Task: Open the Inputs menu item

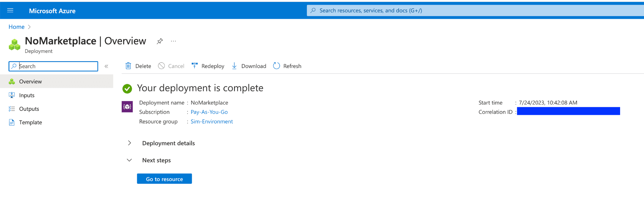Action: click(27, 95)
